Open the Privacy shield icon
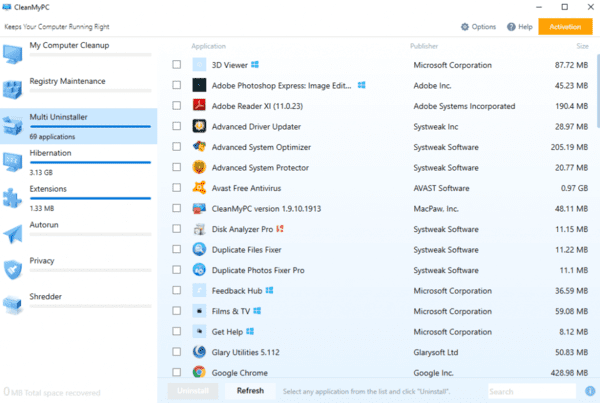 [13, 269]
